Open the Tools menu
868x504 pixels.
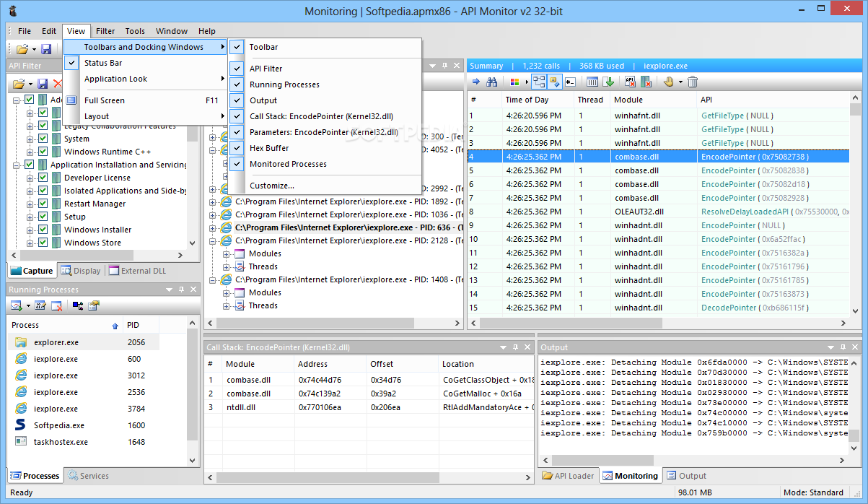(135, 31)
